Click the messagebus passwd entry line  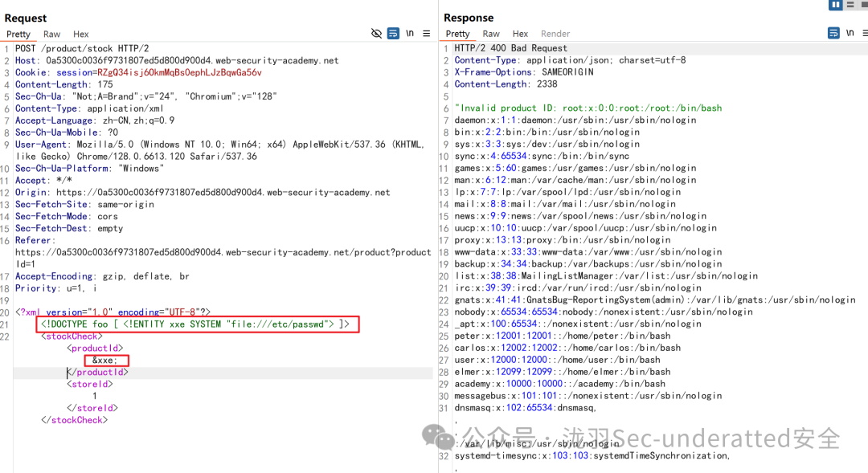(x=588, y=396)
